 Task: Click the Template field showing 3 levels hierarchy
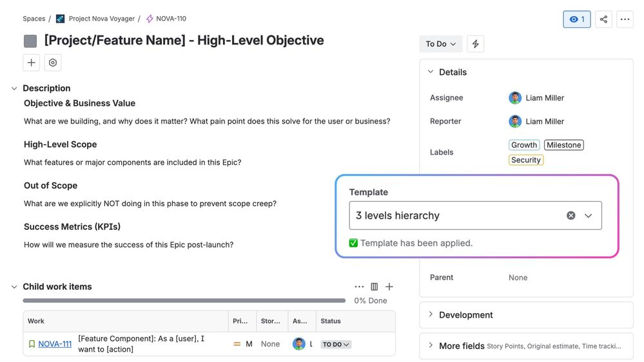point(475,216)
